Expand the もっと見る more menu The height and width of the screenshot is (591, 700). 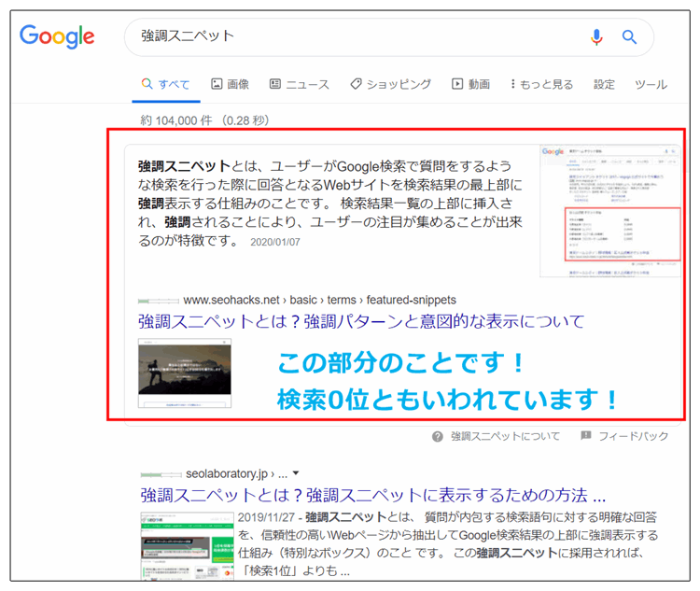[538, 84]
